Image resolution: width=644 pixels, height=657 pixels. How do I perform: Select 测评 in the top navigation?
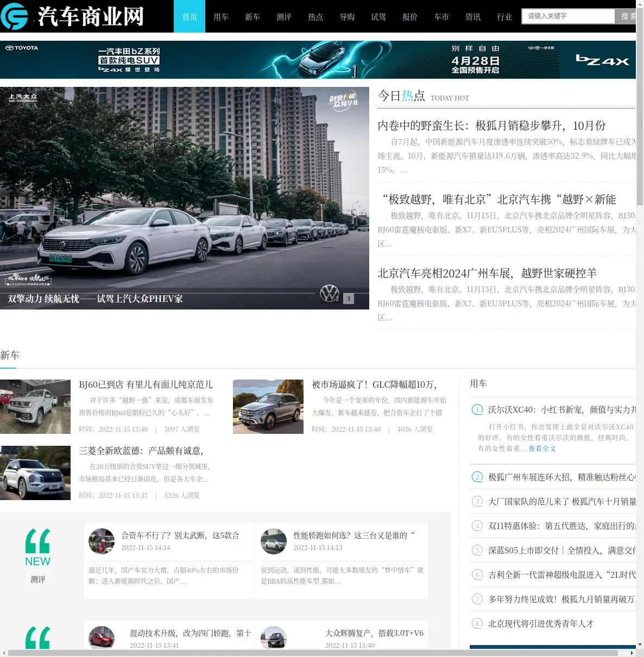284,16
